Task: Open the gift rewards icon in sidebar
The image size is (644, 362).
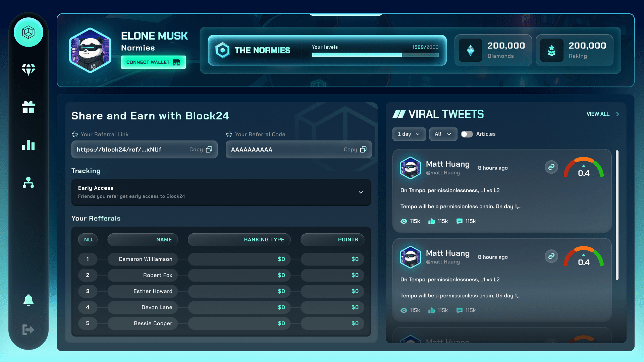Action: click(x=29, y=108)
